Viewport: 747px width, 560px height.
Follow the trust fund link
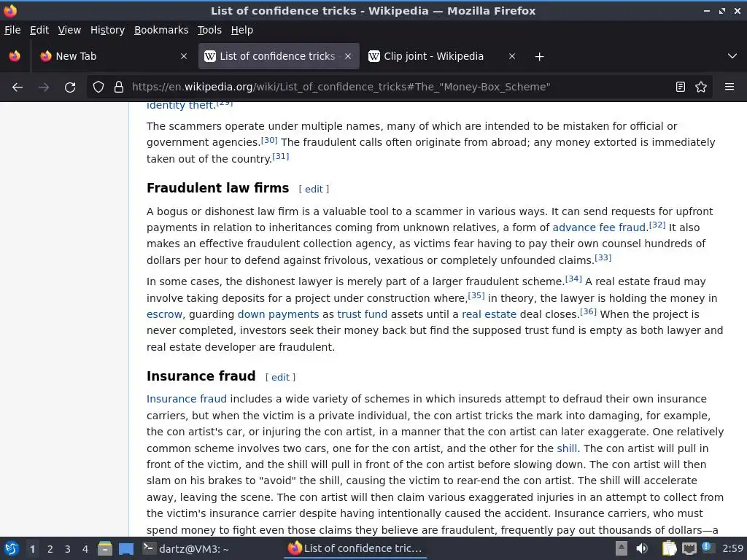[x=362, y=314]
